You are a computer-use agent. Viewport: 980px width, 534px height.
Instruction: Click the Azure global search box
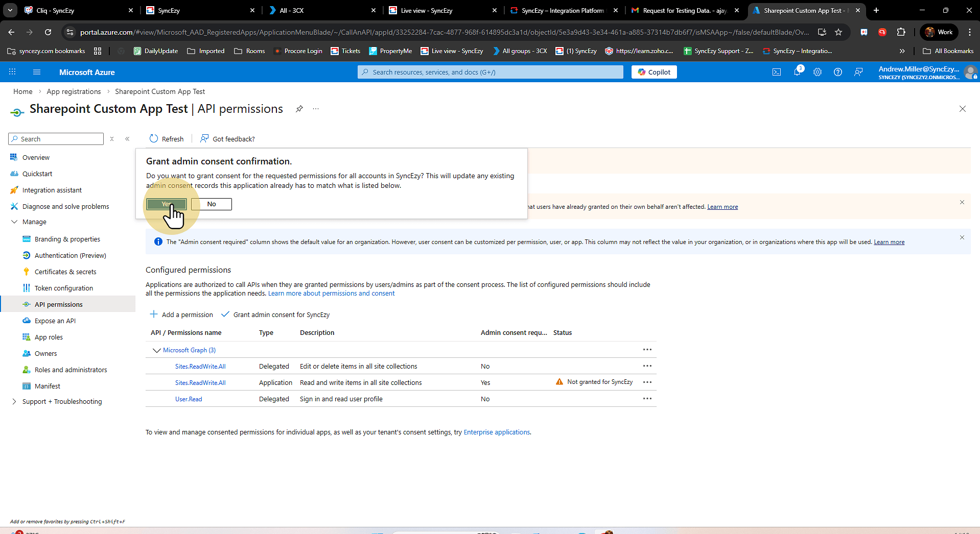click(491, 72)
